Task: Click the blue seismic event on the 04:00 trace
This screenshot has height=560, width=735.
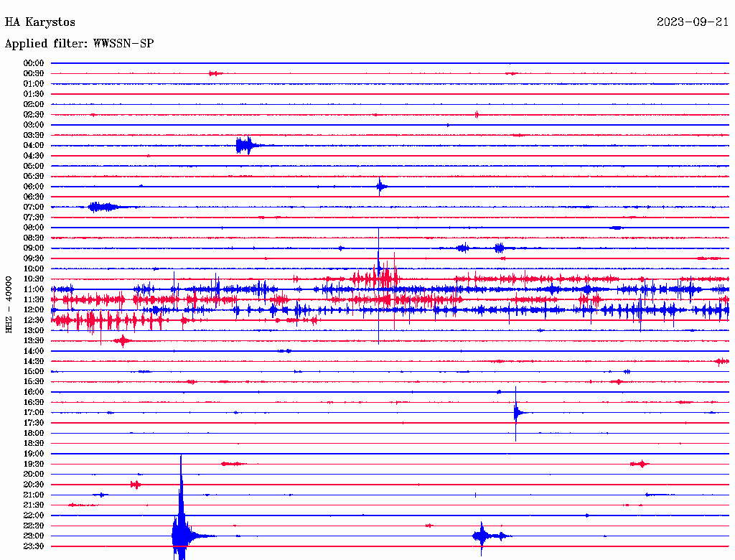Action: (248, 146)
